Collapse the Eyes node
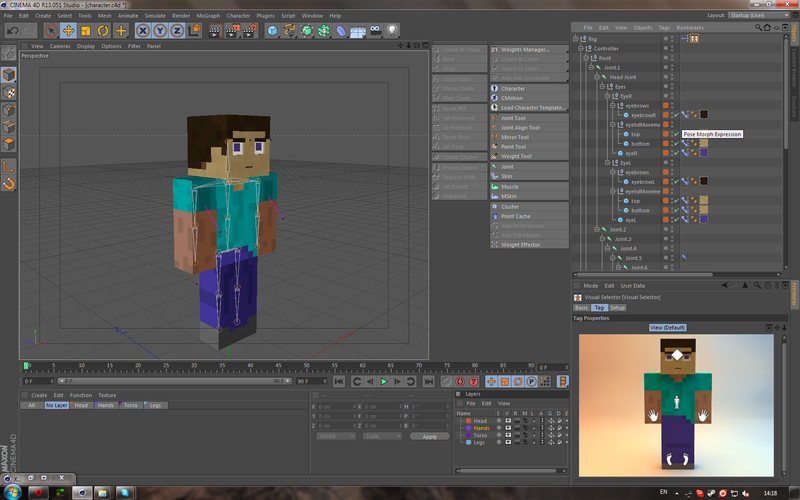 tap(602, 86)
